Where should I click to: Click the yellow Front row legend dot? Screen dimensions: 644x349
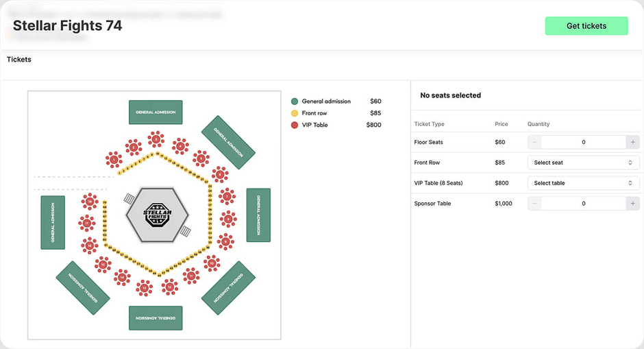[x=295, y=113]
